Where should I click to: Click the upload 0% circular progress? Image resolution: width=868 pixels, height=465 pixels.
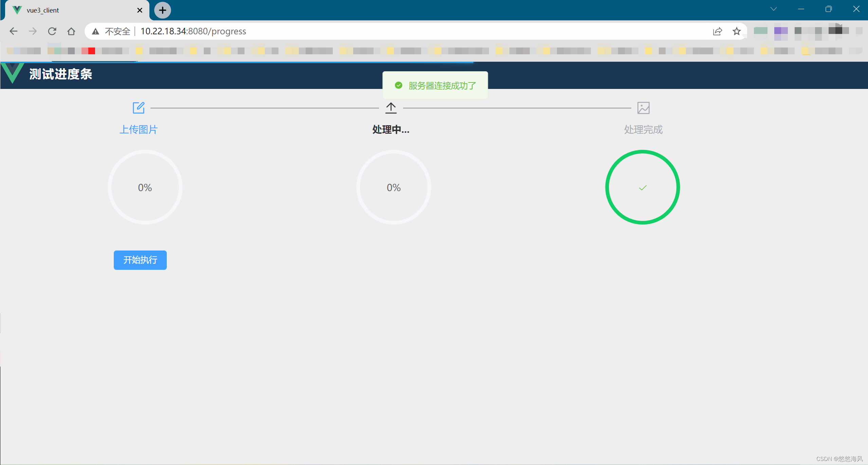[145, 187]
